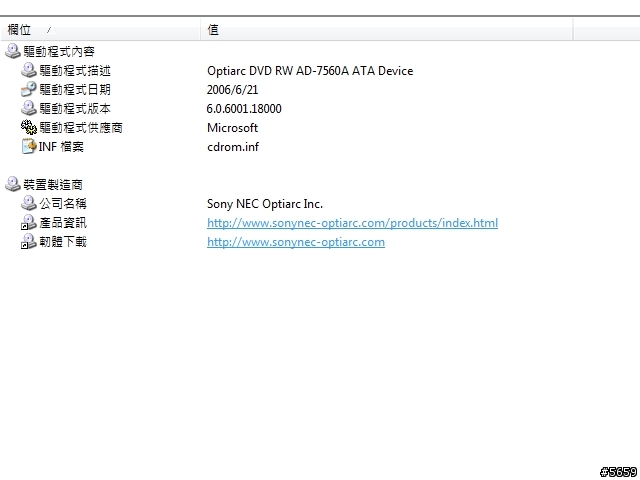Select the 驅動程式版本 row label
The height and width of the screenshot is (480, 640).
pos(75,109)
